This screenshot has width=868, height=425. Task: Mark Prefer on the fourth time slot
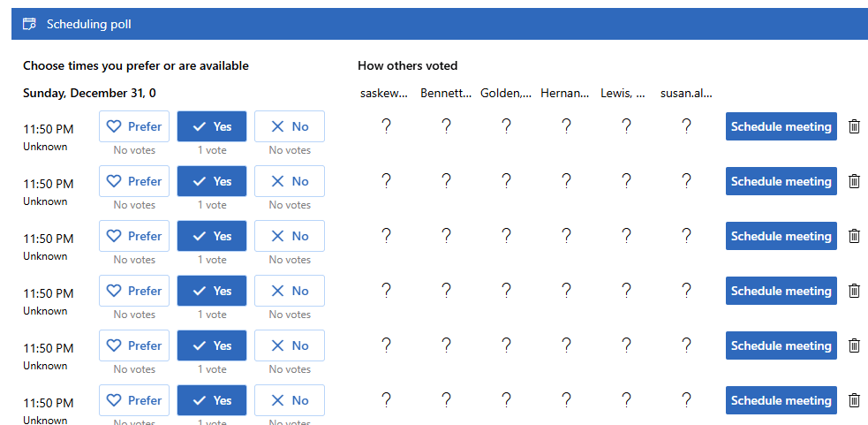pyautogui.click(x=134, y=291)
